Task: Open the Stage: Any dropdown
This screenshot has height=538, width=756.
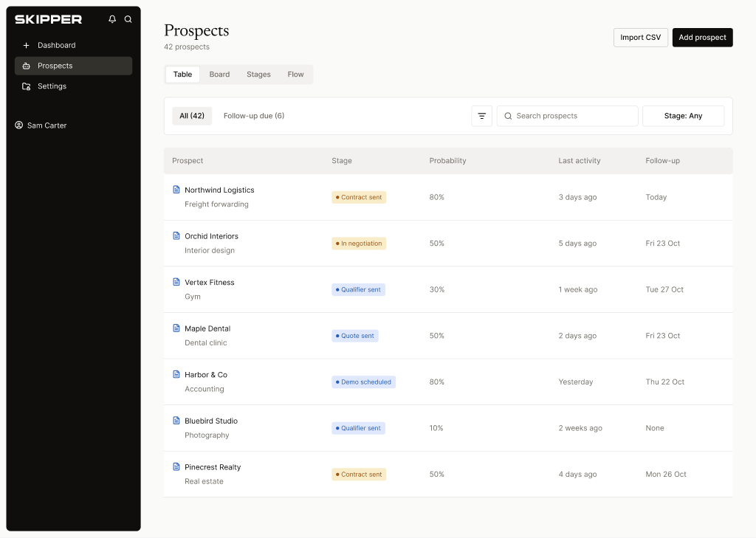Action: (683, 116)
